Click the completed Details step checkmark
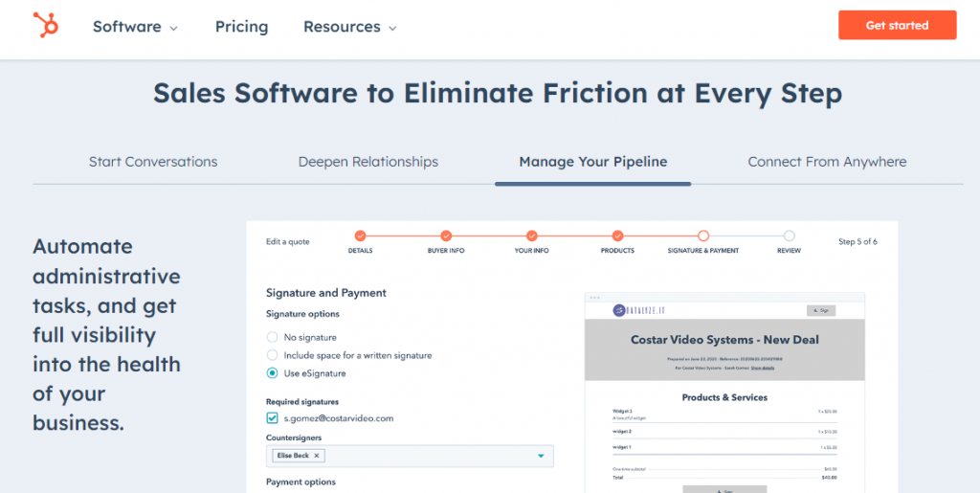 (x=360, y=235)
